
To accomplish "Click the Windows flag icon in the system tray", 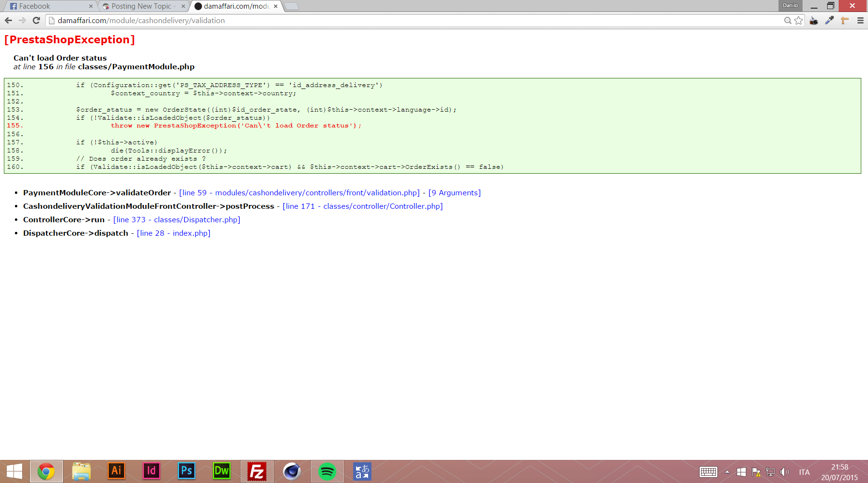I will tap(741, 472).
